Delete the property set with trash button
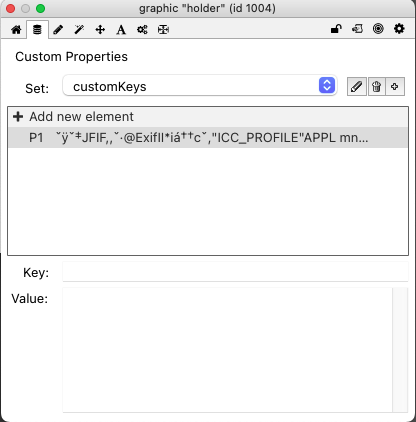 point(376,87)
